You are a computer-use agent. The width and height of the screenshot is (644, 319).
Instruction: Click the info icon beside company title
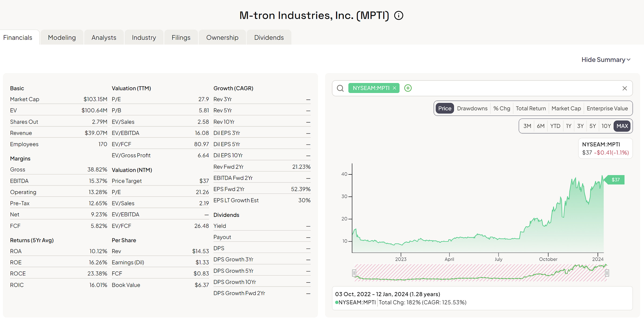pos(398,16)
